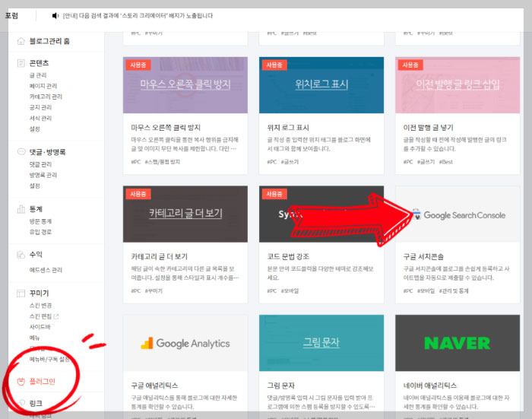Open the blue 위치로그 표시 thumbnail

[x=321, y=85]
